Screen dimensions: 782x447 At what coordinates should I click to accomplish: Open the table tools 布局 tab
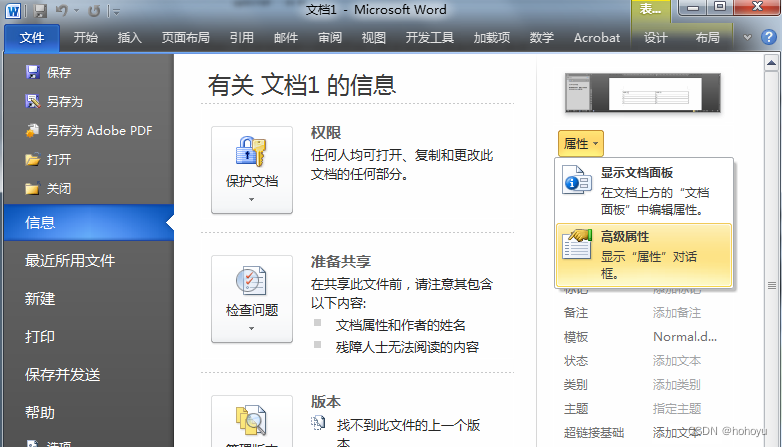point(707,38)
